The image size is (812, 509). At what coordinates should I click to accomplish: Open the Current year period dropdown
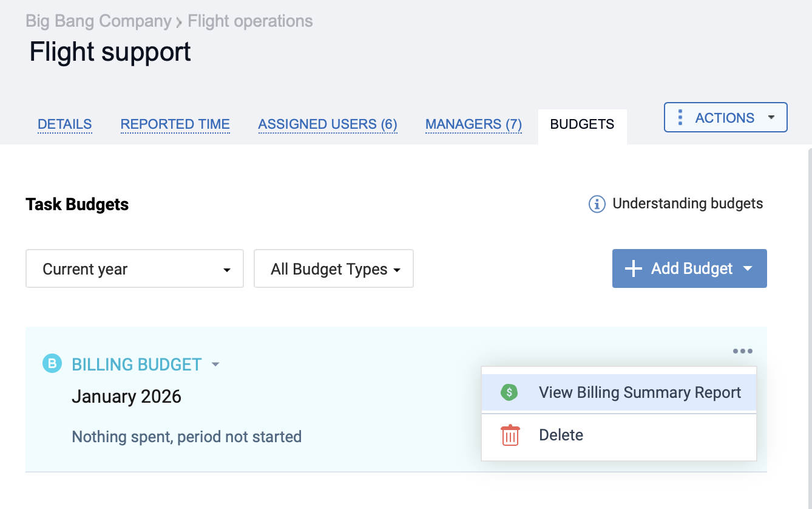pyautogui.click(x=134, y=268)
